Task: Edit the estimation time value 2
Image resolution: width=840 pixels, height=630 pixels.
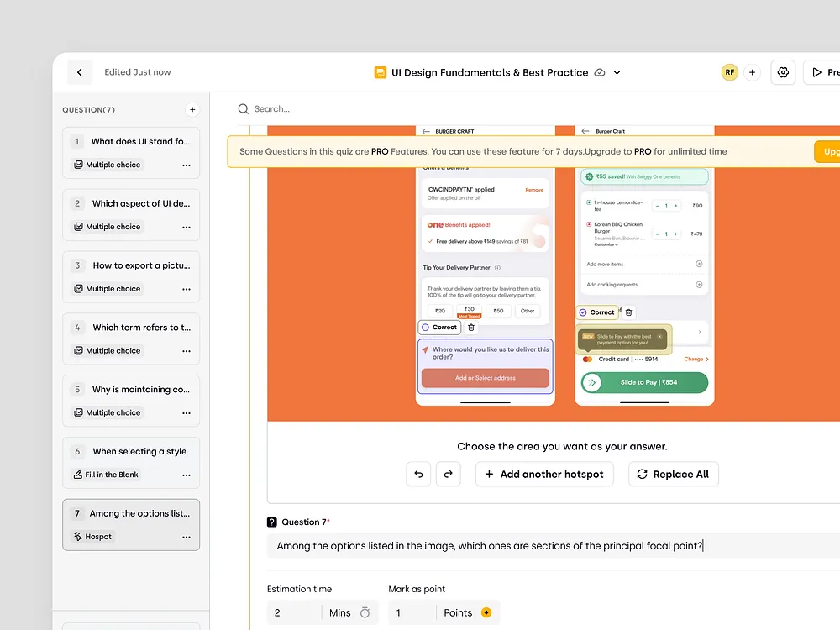Action: [294, 613]
